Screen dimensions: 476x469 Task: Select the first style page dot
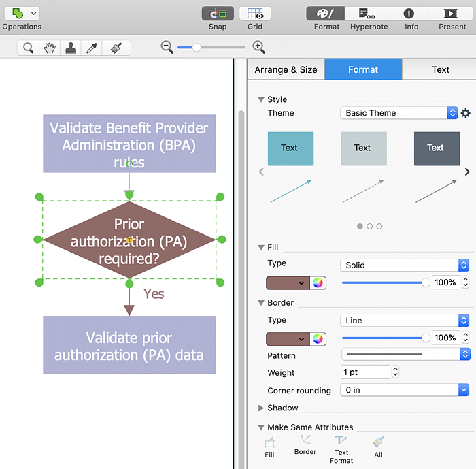[360, 226]
